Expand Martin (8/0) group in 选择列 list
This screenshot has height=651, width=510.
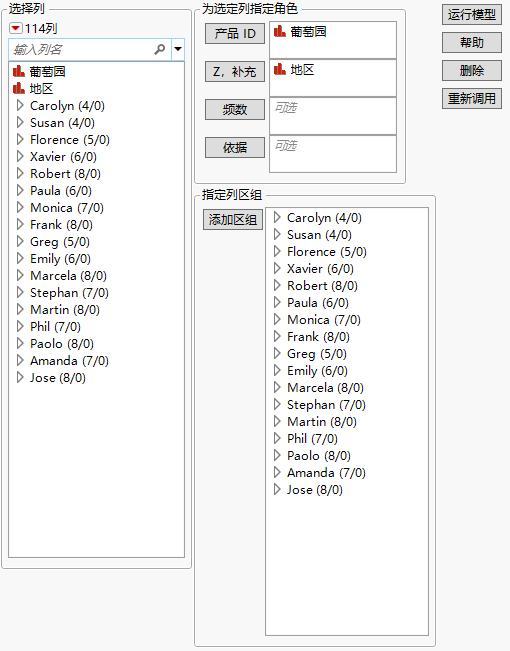20,310
